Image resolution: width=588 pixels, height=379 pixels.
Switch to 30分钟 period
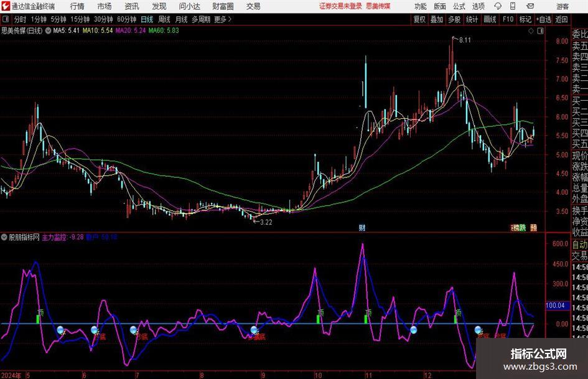[103, 19]
